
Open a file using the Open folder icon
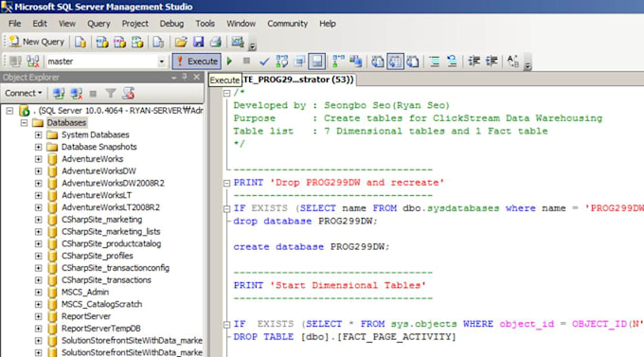click(181, 42)
